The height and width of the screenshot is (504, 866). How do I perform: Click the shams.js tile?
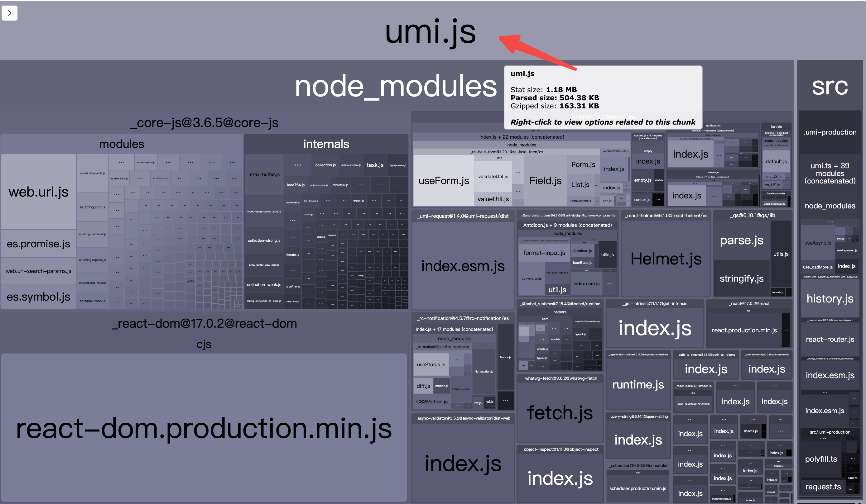click(x=750, y=431)
